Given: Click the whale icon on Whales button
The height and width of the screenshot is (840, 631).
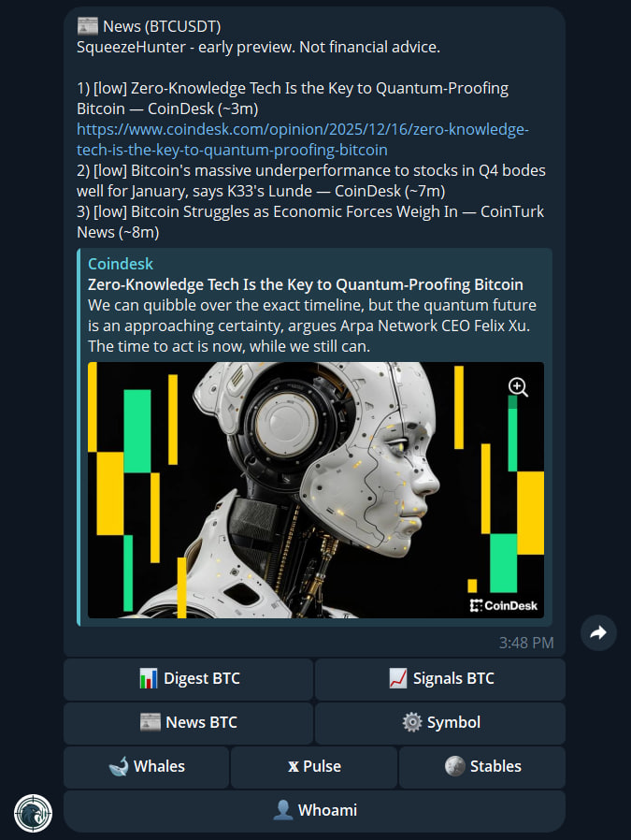Looking at the screenshot, I should (x=119, y=766).
